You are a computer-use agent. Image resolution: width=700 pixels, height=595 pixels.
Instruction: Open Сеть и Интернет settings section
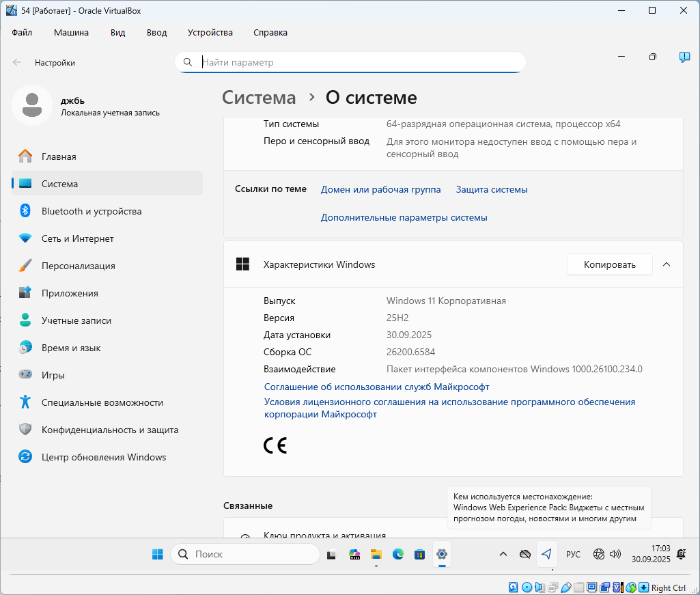coord(77,238)
